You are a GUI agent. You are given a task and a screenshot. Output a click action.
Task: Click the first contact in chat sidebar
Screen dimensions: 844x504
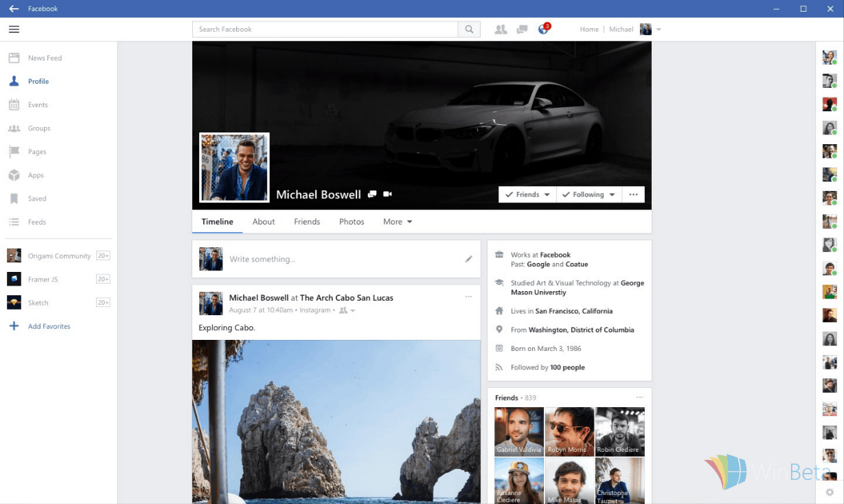pos(830,58)
